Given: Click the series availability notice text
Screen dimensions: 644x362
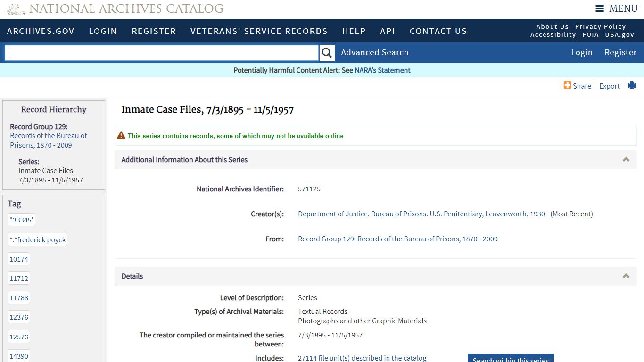Looking at the screenshot, I should pos(236,136).
